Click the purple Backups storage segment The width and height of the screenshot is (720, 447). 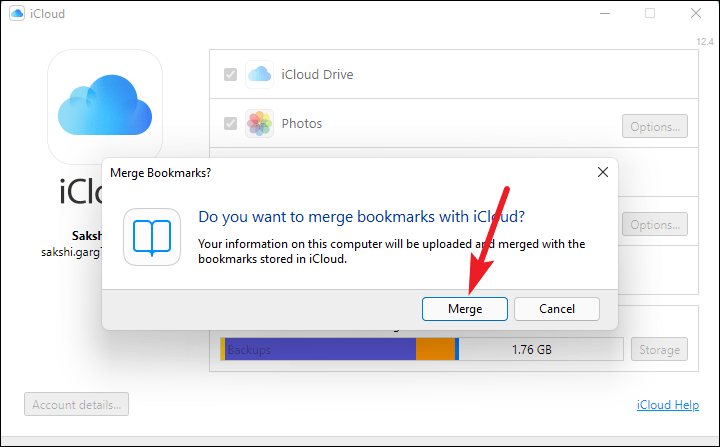coord(320,349)
